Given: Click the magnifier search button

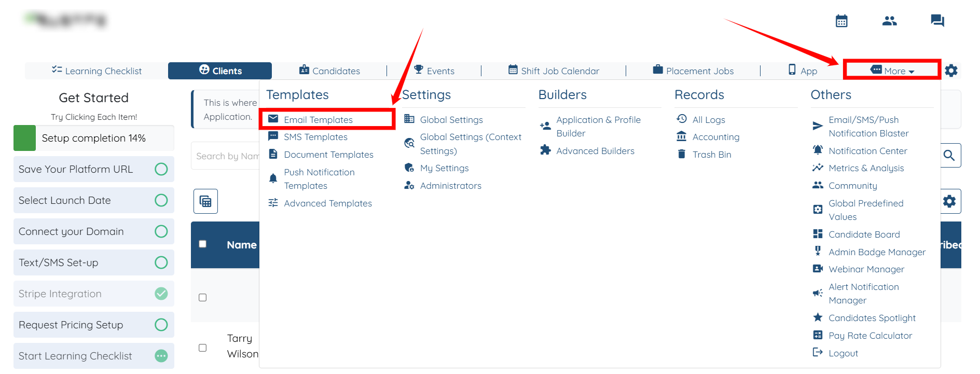Looking at the screenshot, I should [x=949, y=155].
